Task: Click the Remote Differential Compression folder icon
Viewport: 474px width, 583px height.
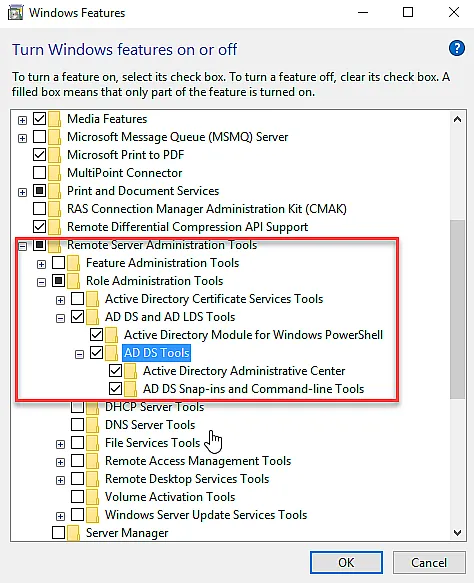Action: pyautogui.click(x=55, y=227)
